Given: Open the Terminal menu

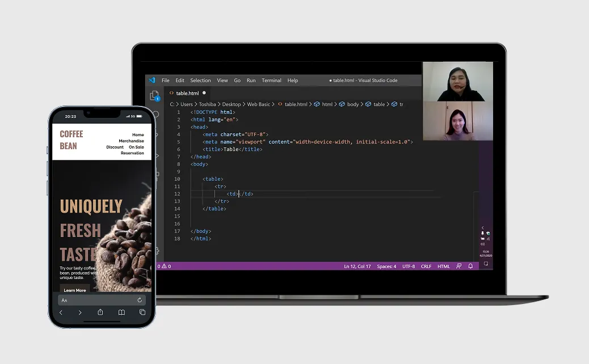Looking at the screenshot, I should point(271,81).
